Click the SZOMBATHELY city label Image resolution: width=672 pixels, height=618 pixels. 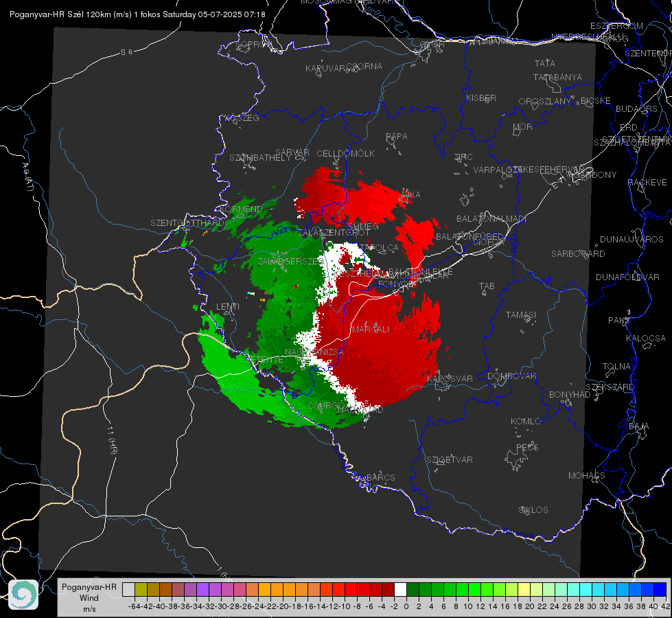pos(260,158)
